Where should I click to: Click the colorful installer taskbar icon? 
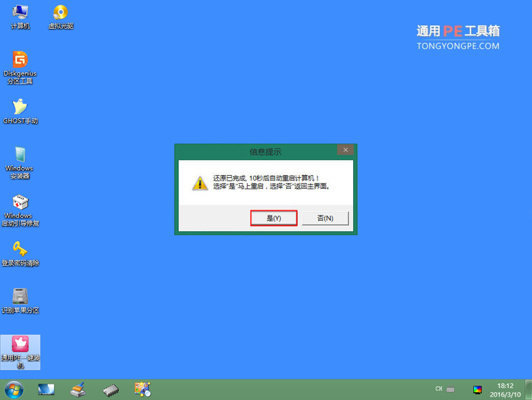143,390
